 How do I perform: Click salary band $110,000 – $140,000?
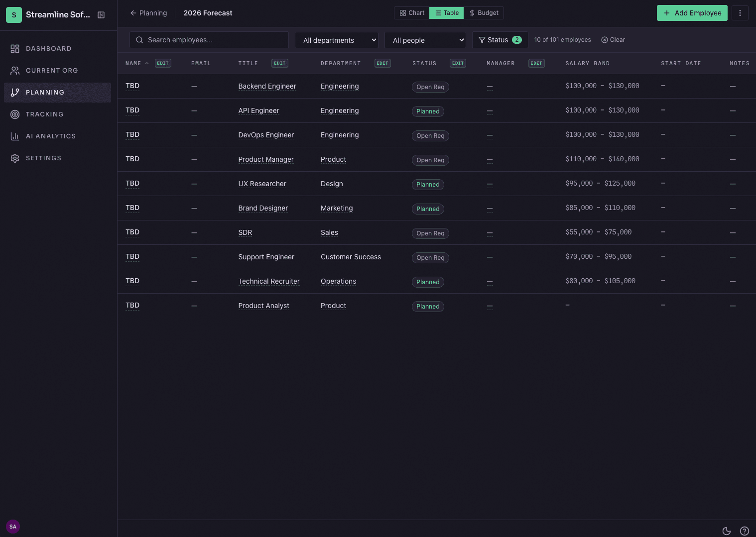click(603, 159)
